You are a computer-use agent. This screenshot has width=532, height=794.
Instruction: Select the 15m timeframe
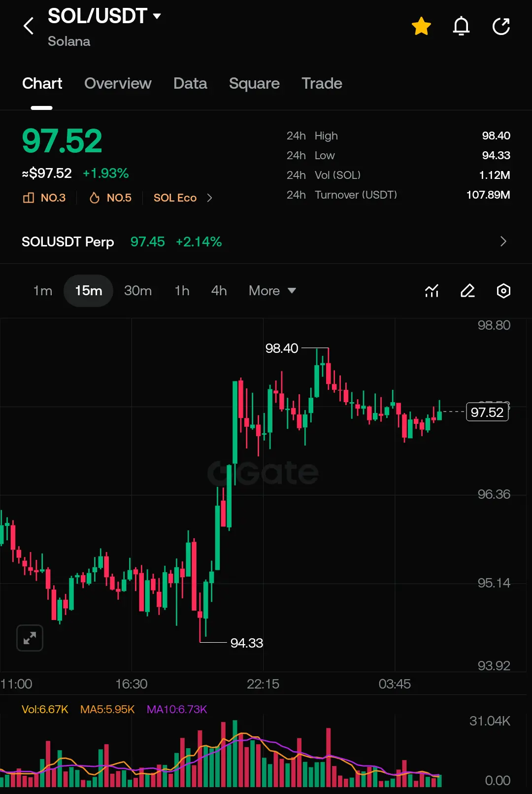[89, 291]
